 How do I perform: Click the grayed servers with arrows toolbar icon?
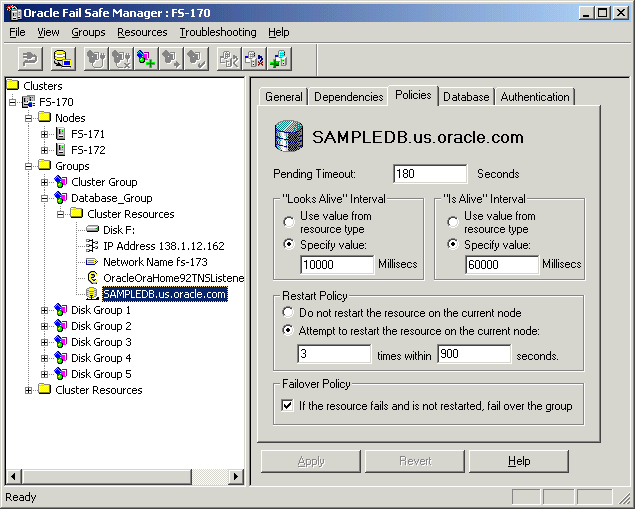coord(229,59)
